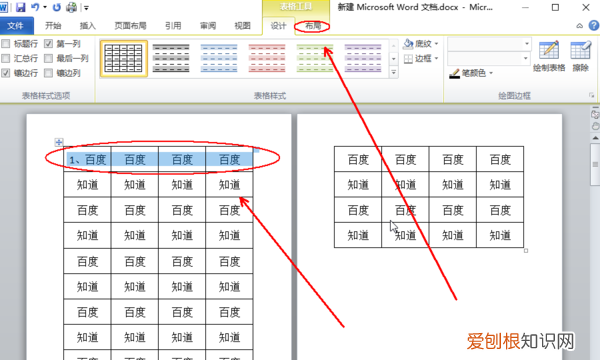Switch to the 开始 tab
The width and height of the screenshot is (600, 360).
(53, 26)
